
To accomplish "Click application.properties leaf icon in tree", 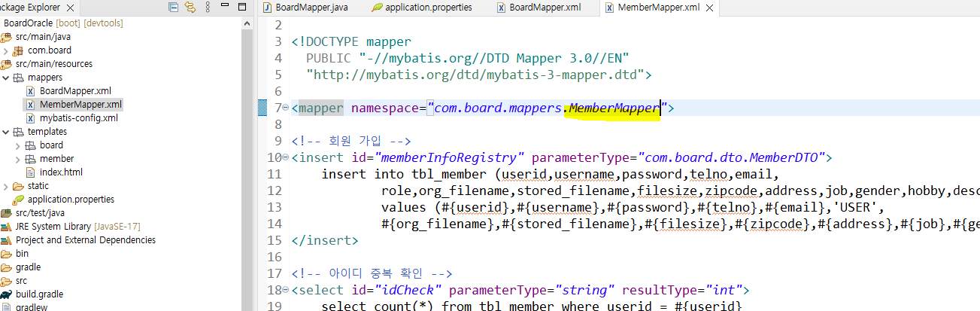I will (18, 200).
